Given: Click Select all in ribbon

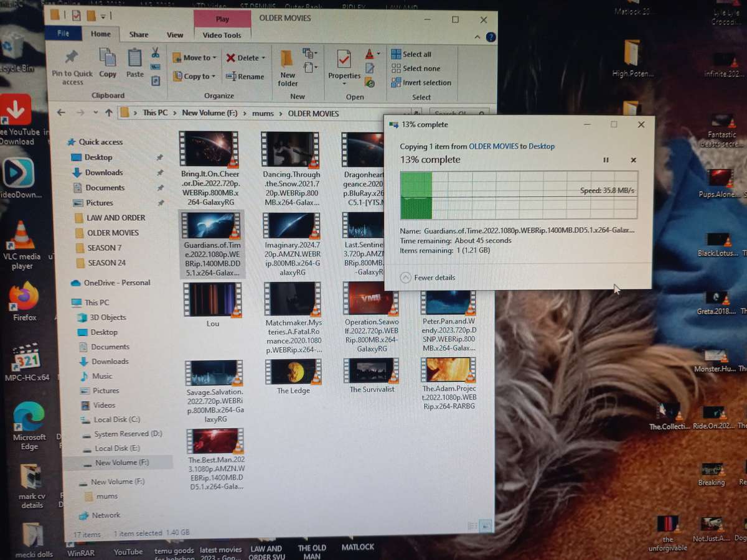Looking at the screenshot, I should 416,54.
